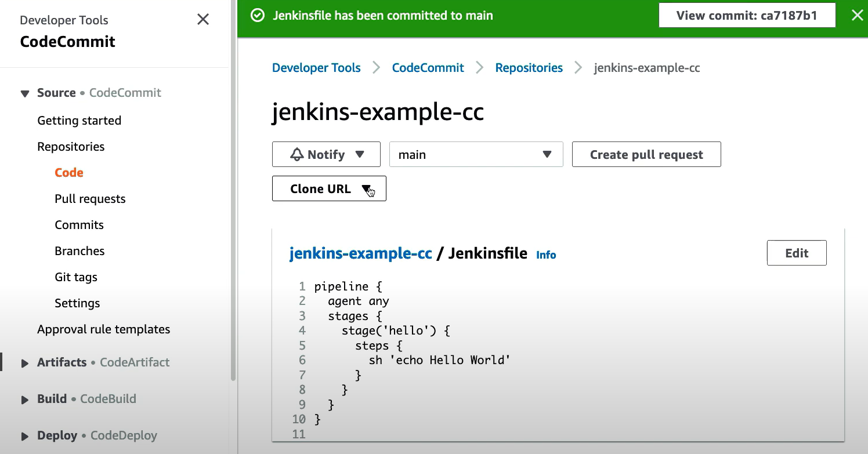Select Code in the sidebar

pos(69,173)
